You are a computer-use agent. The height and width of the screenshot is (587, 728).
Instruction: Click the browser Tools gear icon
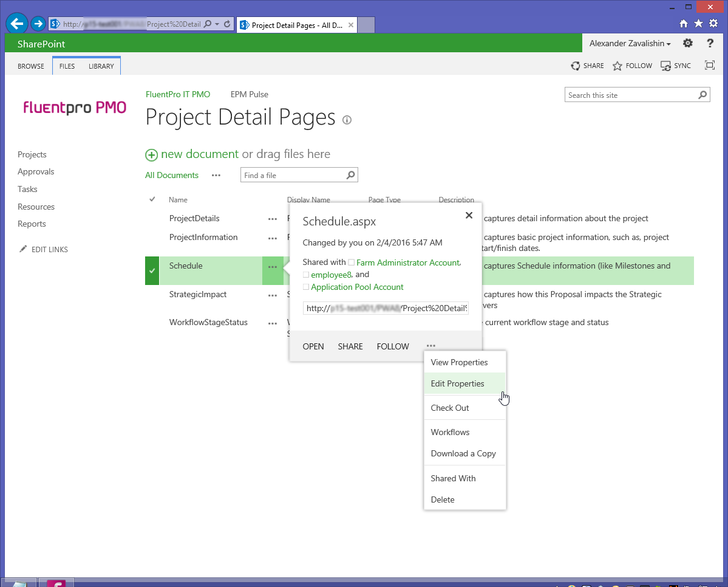point(713,23)
